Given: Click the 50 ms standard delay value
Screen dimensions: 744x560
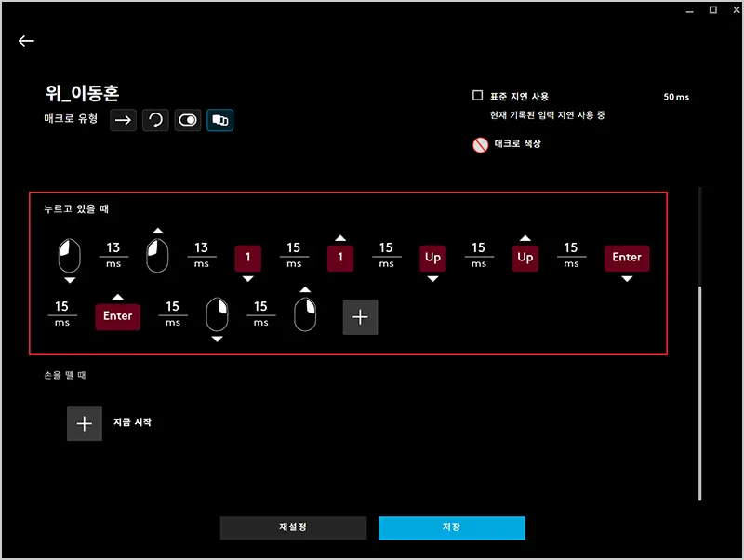Looking at the screenshot, I should (676, 97).
